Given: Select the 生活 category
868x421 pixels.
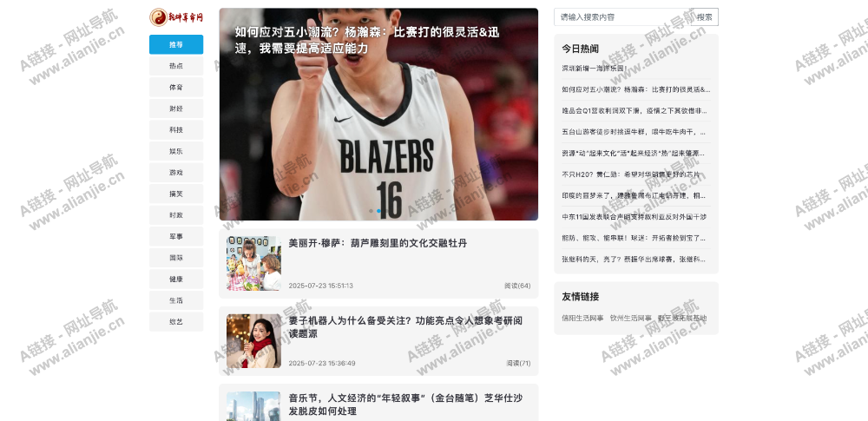Looking at the screenshot, I should pos(176,300).
